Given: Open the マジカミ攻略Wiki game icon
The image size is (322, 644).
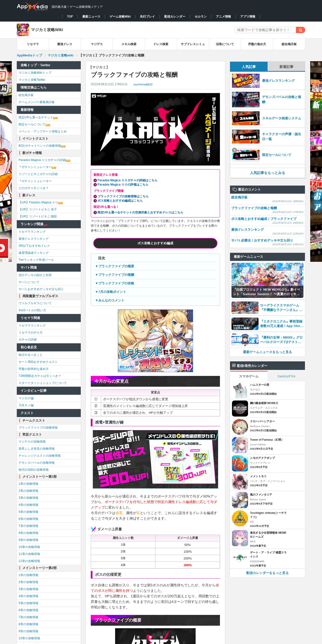Looking at the screenshot, I should [23, 30].
